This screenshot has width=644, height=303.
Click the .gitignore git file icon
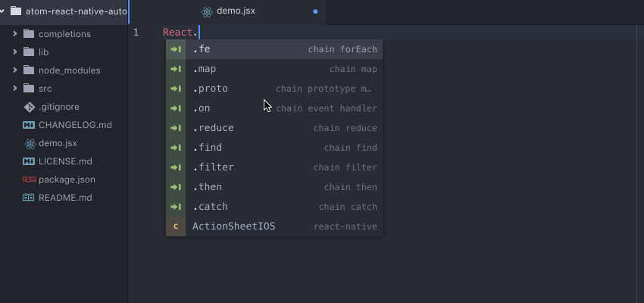click(x=30, y=107)
